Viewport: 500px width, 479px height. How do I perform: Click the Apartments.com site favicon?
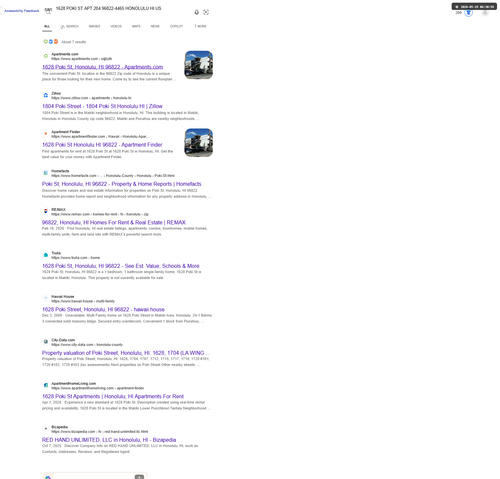click(46, 56)
